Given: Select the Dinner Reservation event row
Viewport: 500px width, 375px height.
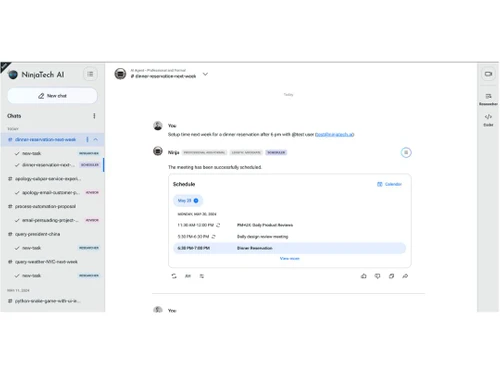Looking at the screenshot, I should tap(289, 248).
